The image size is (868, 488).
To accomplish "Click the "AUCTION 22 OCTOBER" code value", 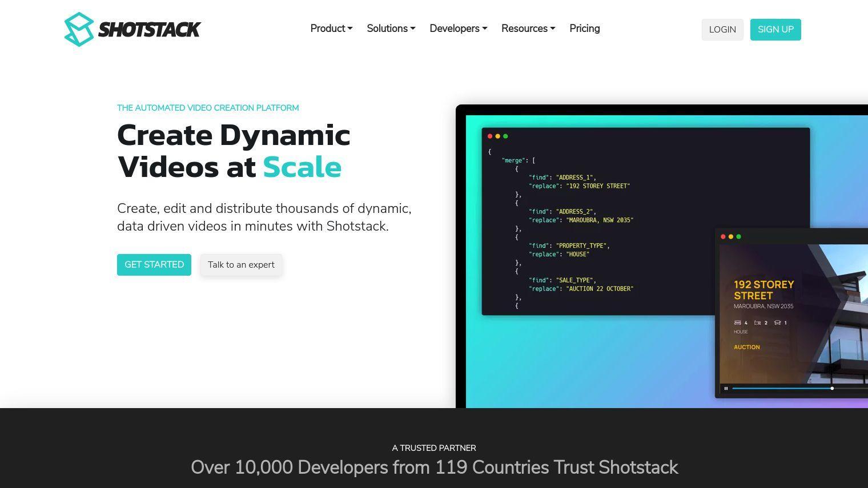I will pyautogui.click(x=600, y=289).
